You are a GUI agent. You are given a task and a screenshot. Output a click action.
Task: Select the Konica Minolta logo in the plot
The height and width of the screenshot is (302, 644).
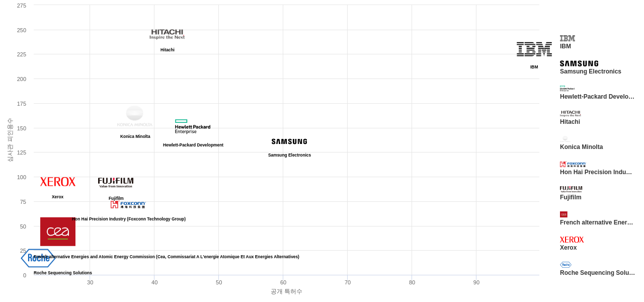click(134, 117)
